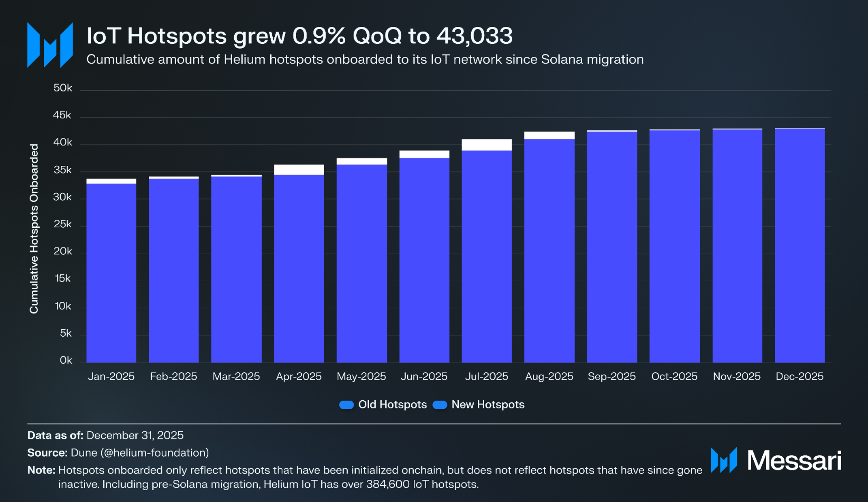
Task: Select the Aug-2025 axis label
Action: pyautogui.click(x=549, y=376)
